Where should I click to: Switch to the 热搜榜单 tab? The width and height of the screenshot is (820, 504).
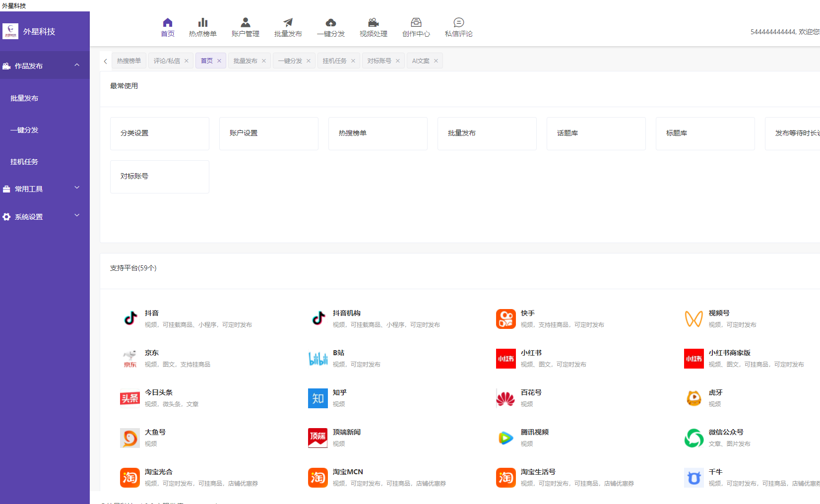pos(129,61)
